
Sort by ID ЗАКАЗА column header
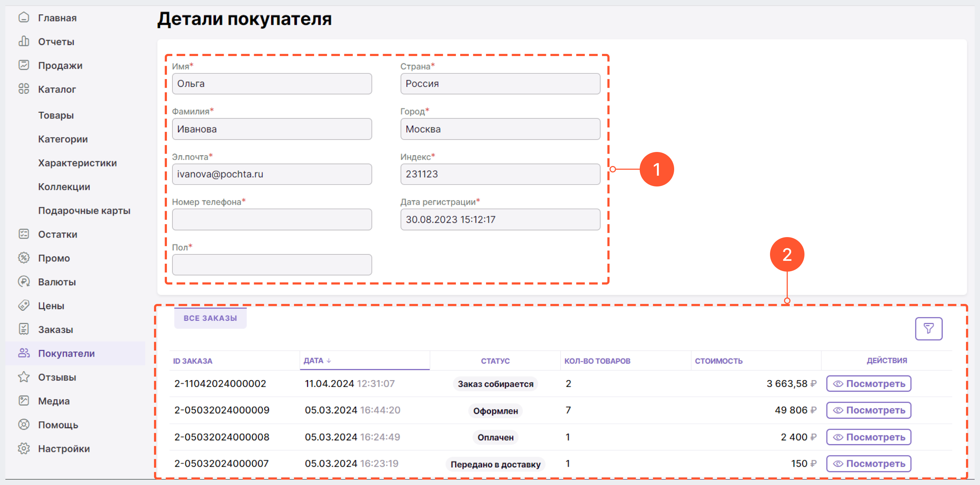pos(192,361)
